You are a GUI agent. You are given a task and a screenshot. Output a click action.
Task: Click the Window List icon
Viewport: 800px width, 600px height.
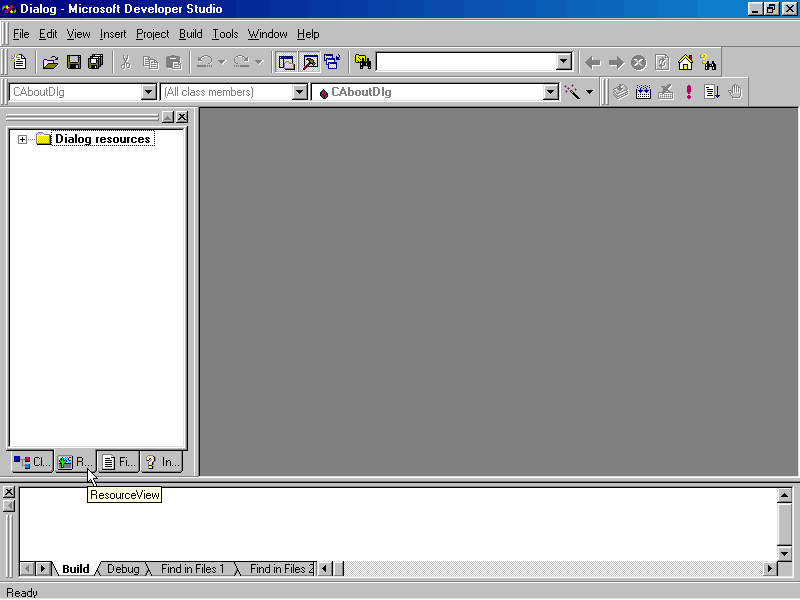click(332, 62)
